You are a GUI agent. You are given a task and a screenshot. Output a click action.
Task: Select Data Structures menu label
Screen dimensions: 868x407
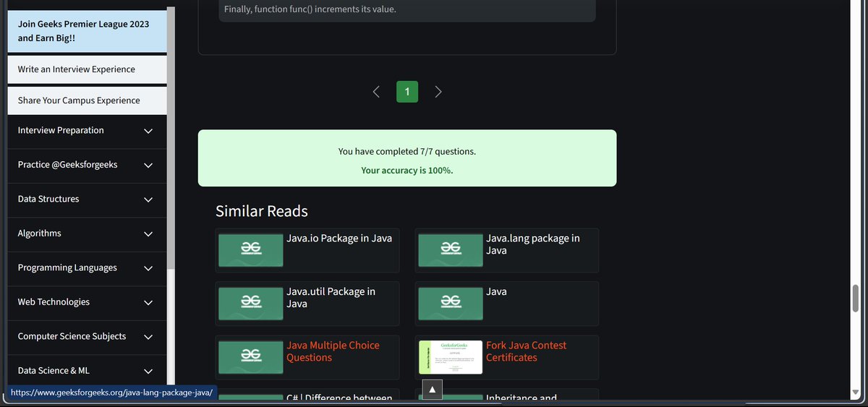pyautogui.click(x=48, y=199)
